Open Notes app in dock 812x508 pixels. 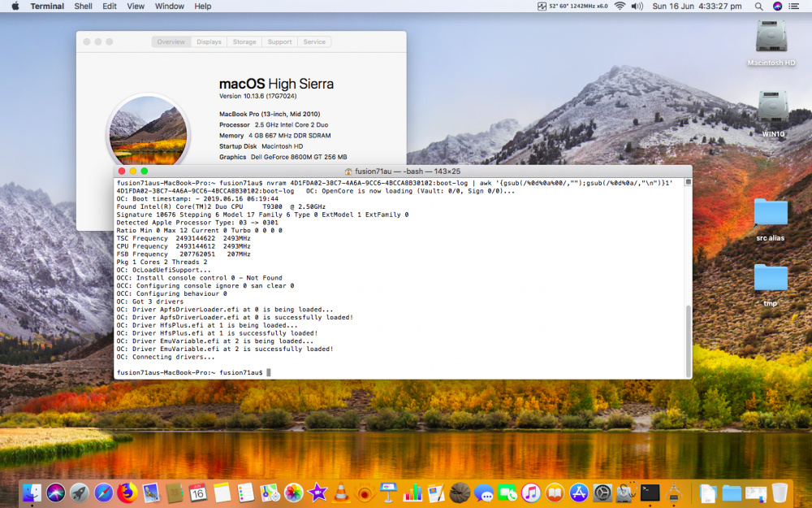click(222, 493)
